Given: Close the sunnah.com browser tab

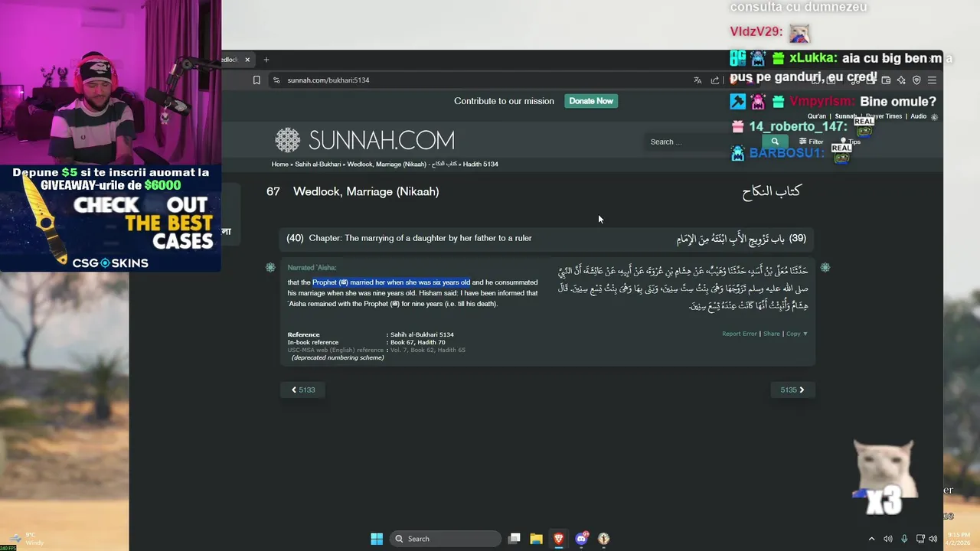Looking at the screenshot, I should coord(247,60).
